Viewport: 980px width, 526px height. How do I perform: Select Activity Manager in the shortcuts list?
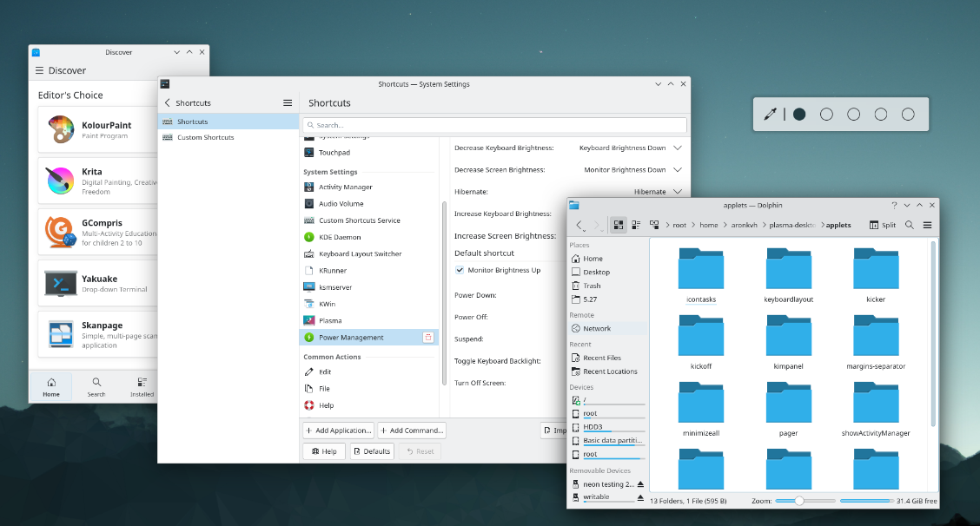[369, 187]
